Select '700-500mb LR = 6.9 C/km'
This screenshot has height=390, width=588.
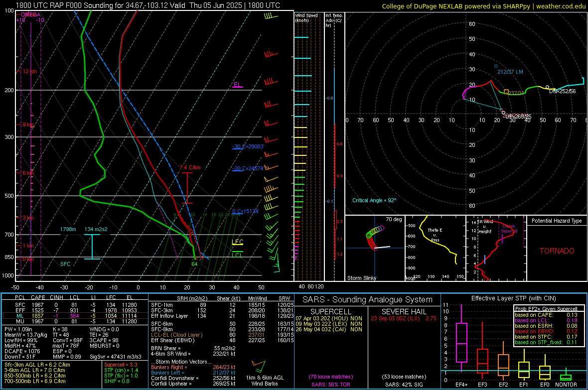35,381
